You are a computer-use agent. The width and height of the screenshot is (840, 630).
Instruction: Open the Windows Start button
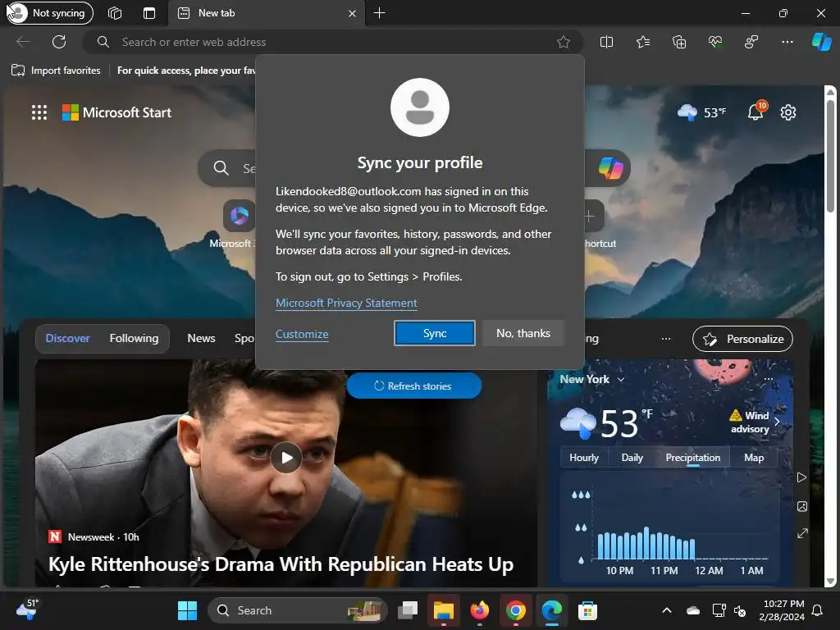tap(188, 610)
